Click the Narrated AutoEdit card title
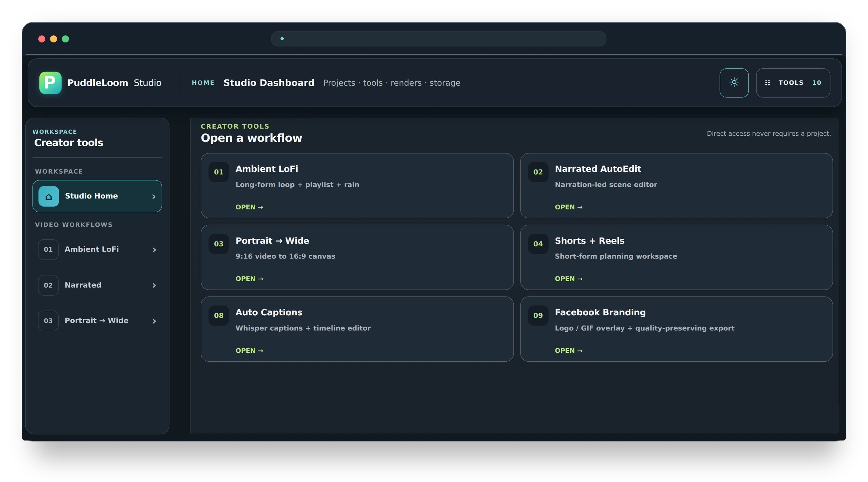 tap(598, 169)
